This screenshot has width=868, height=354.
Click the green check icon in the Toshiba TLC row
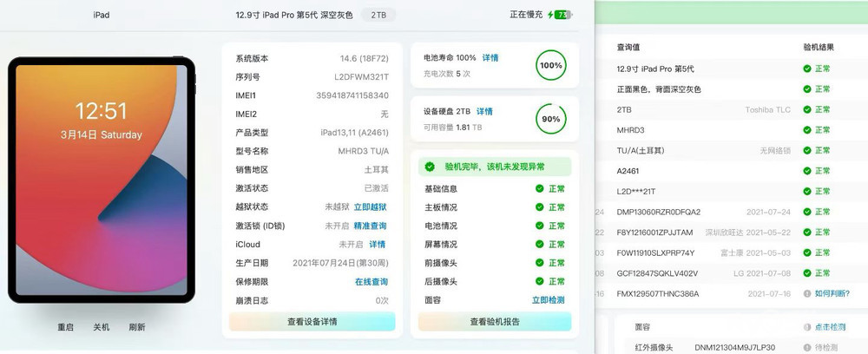click(x=807, y=110)
